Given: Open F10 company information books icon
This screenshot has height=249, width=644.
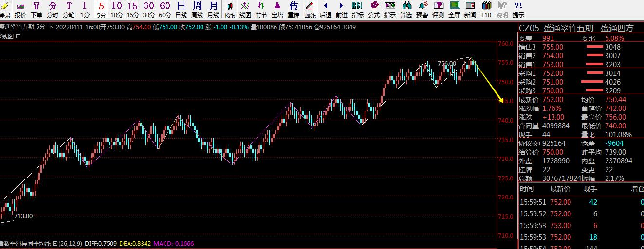Looking at the screenshot, I should click(x=486, y=9).
